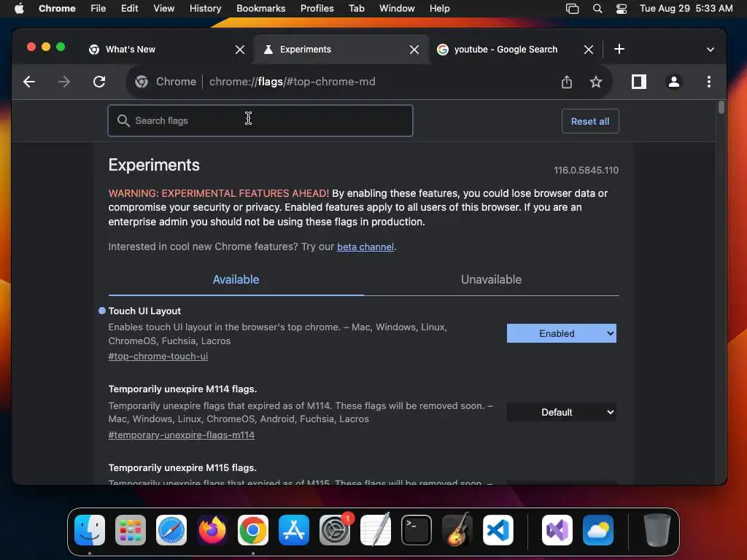This screenshot has height=560, width=747.
Task: Launch GarageBand from the Dock
Action: 457,530
